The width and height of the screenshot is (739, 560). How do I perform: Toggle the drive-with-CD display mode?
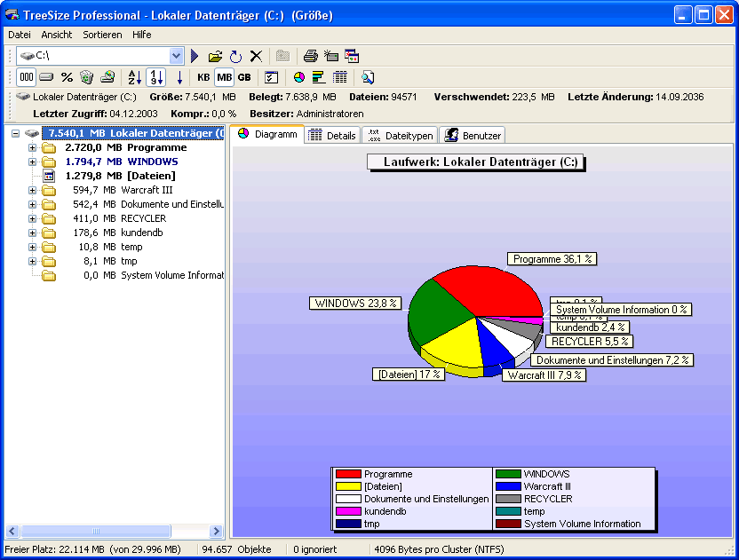(108, 77)
